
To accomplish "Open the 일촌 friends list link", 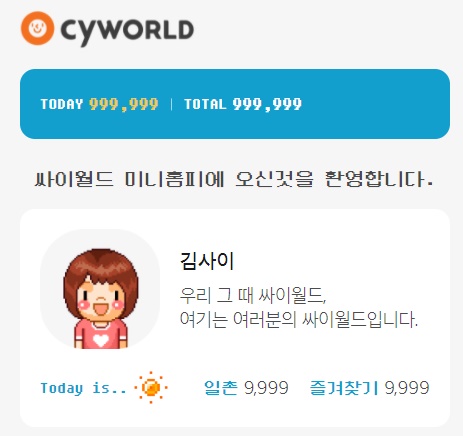I will [221, 387].
